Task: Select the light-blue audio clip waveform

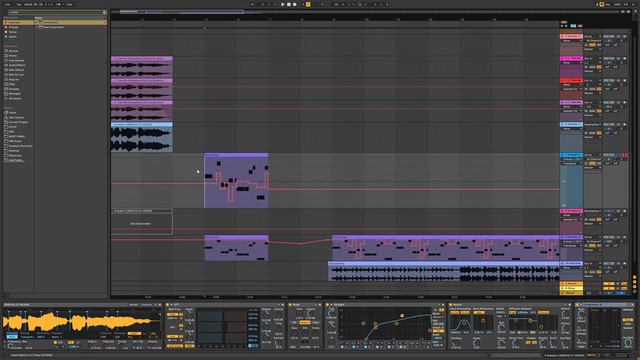Action: tap(142, 139)
